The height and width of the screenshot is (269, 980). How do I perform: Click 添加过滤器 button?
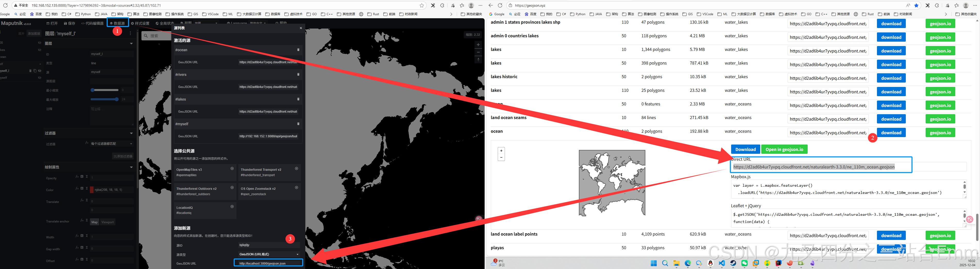[x=123, y=156]
